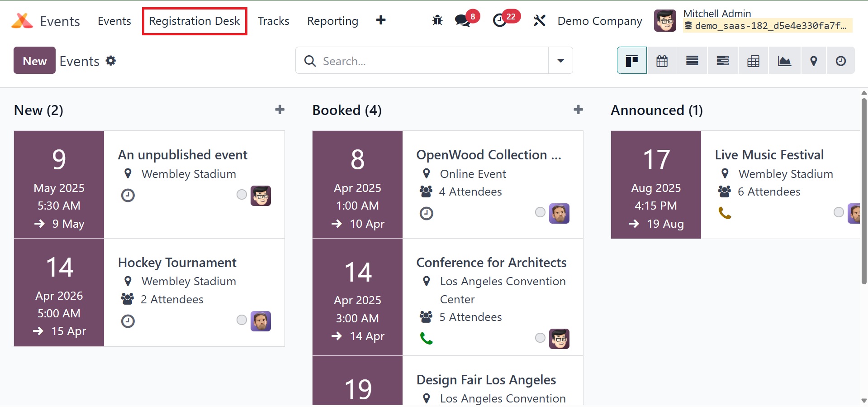The width and height of the screenshot is (868, 407).
Task: Switch to map view
Action: pyautogui.click(x=813, y=61)
